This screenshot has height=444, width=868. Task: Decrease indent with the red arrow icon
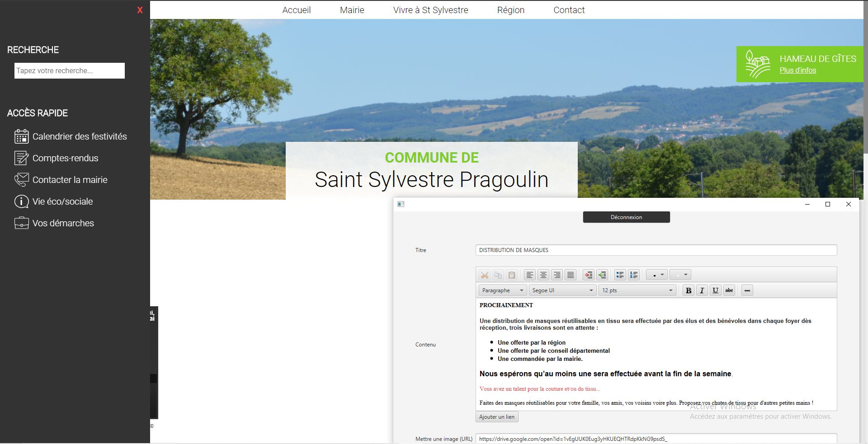click(x=589, y=275)
